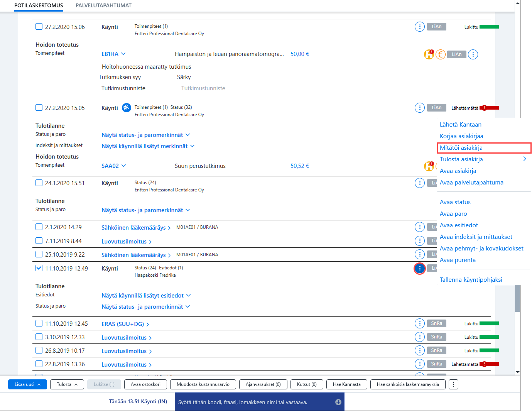Click the LiAn badge on the EB1HA procedure row
Screen dimensions: 532x411
tap(457, 54)
